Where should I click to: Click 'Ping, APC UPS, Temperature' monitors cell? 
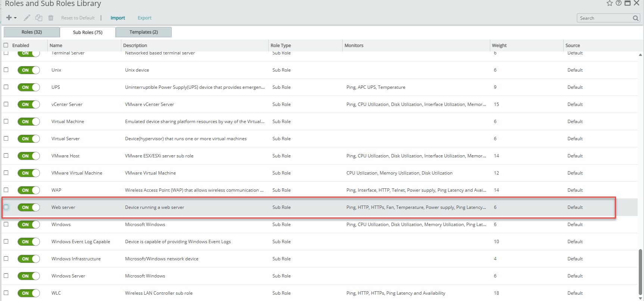coord(376,87)
